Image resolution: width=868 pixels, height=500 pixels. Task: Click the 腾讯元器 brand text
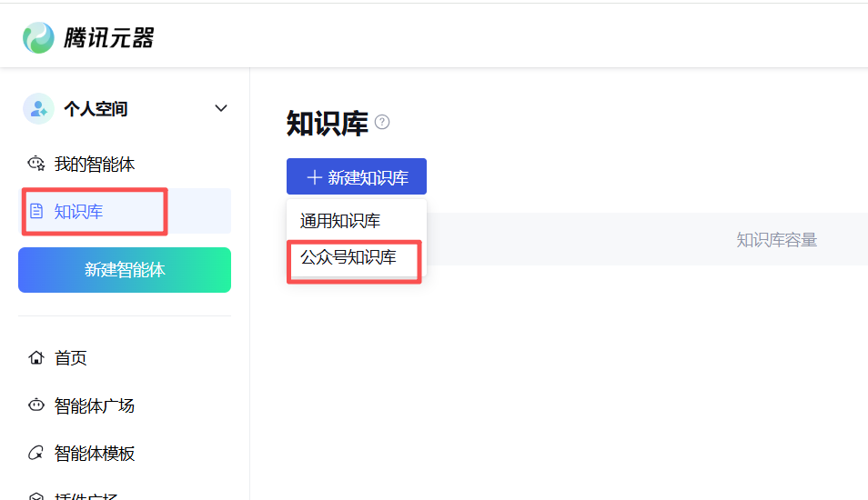click(108, 37)
